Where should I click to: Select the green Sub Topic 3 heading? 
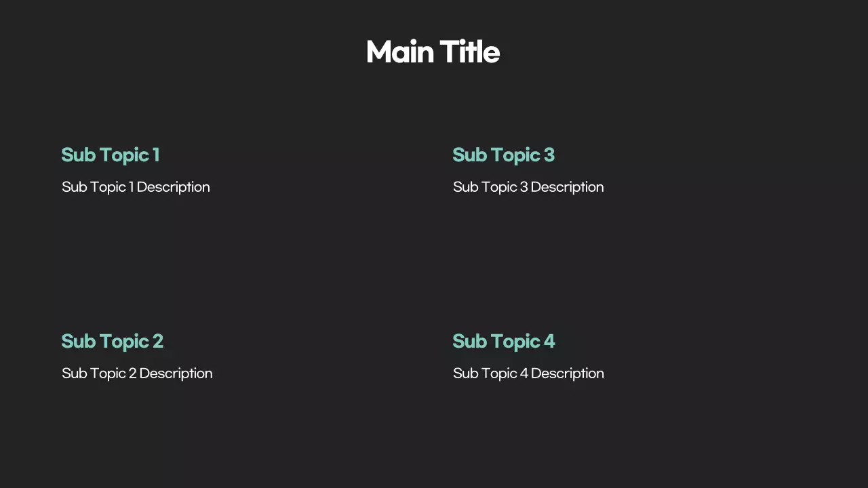(503, 155)
